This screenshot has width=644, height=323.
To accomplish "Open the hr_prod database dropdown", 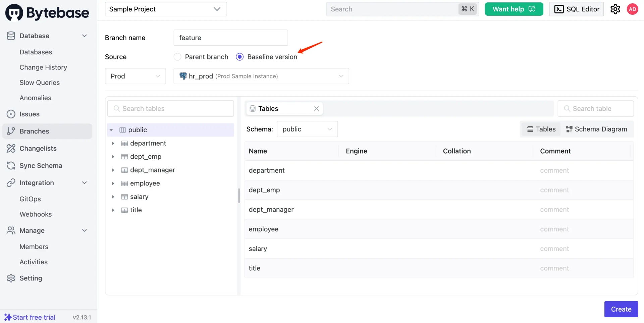I will [261, 76].
